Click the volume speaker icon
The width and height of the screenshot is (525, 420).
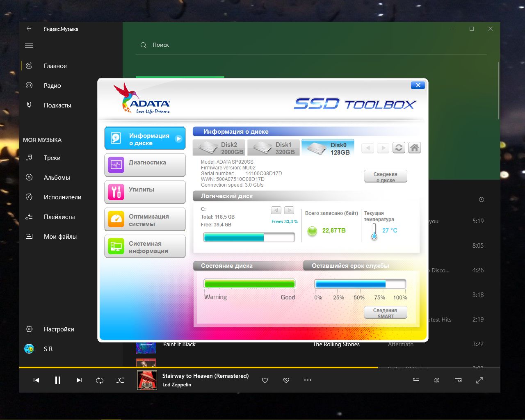[x=437, y=380]
